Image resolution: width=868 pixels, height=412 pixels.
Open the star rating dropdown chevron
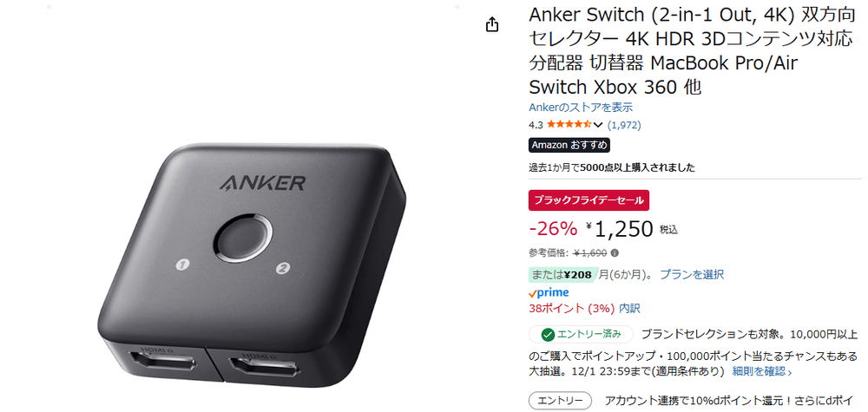coord(597,125)
